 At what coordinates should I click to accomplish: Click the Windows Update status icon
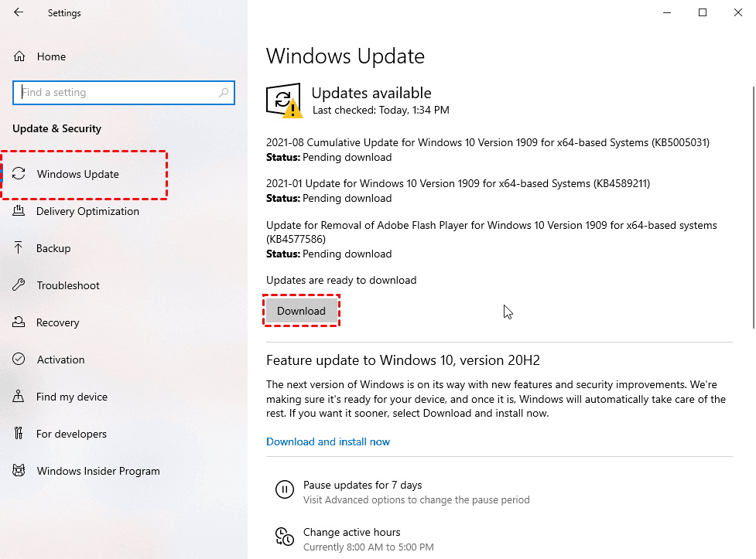(x=283, y=99)
